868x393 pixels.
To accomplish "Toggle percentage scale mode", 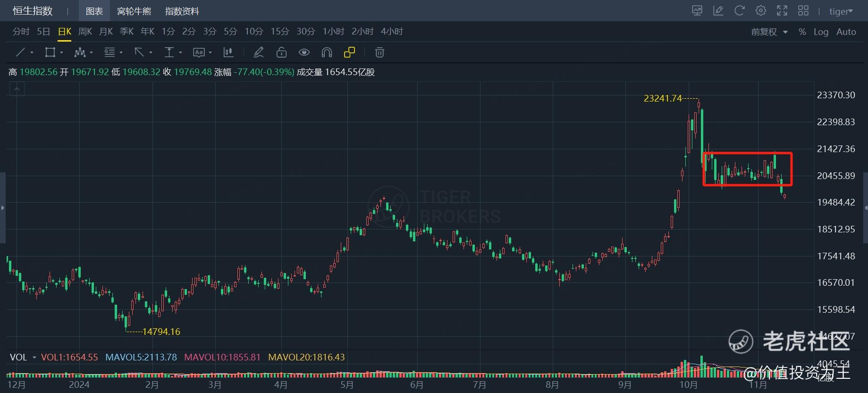I will click(x=802, y=32).
